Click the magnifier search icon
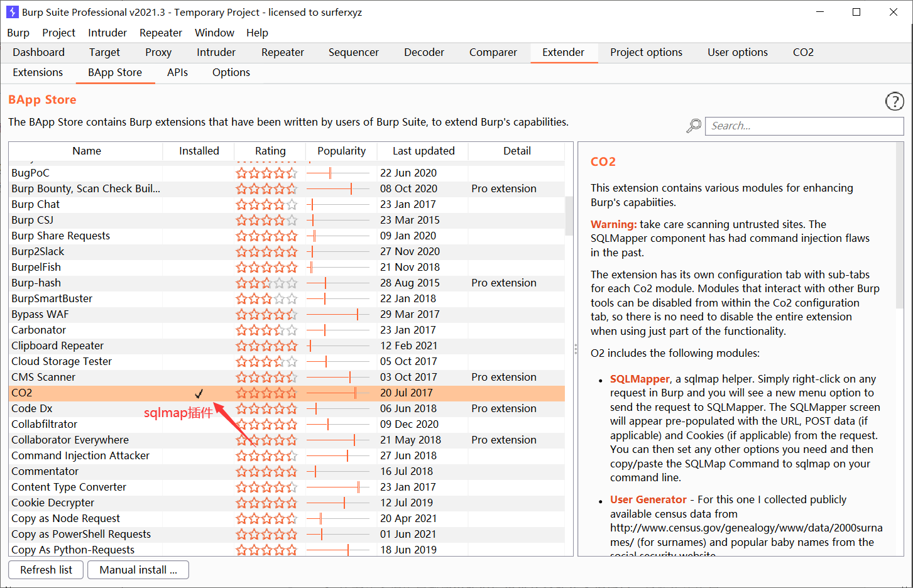The width and height of the screenshot is (913, 588). [x=694, y=126]
